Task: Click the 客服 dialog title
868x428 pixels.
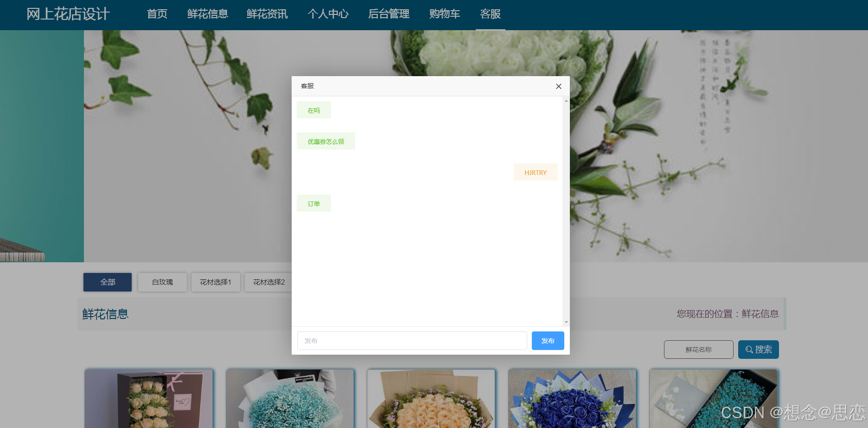Action: tap(307, 86)
